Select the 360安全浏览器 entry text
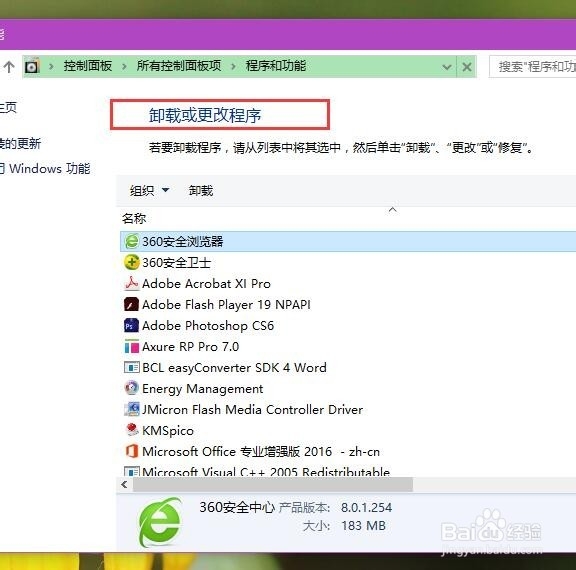The height and width of the screenshot is (570, 576). click(183, 241)
